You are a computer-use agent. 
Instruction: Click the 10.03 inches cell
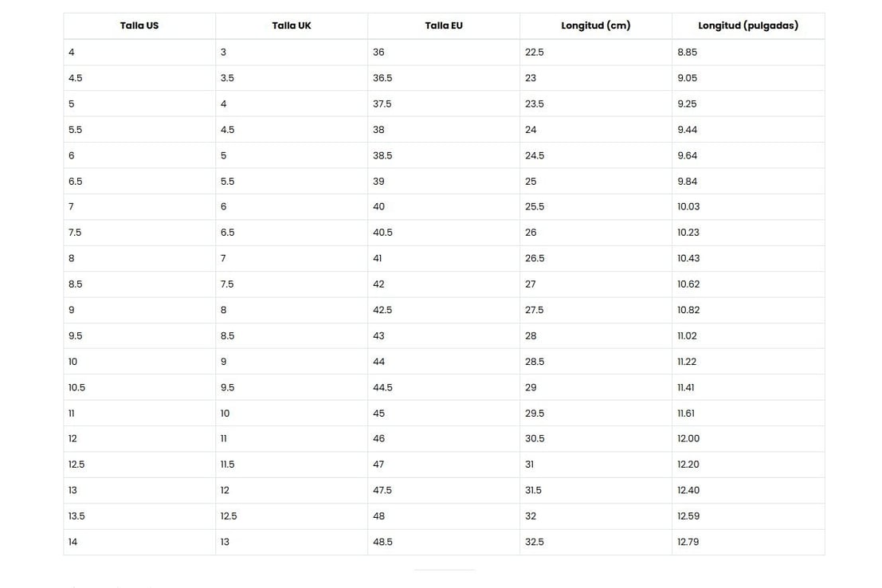click(x=748, y=207)
